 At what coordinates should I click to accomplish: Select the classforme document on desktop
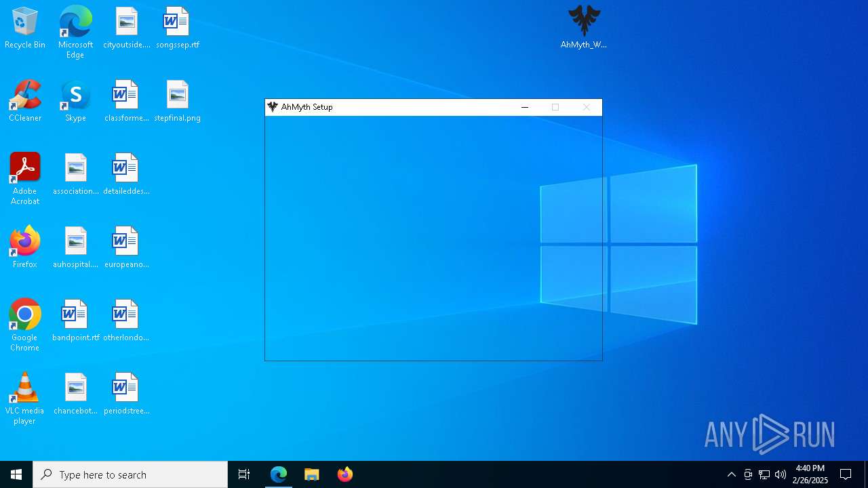coord(126,101)
